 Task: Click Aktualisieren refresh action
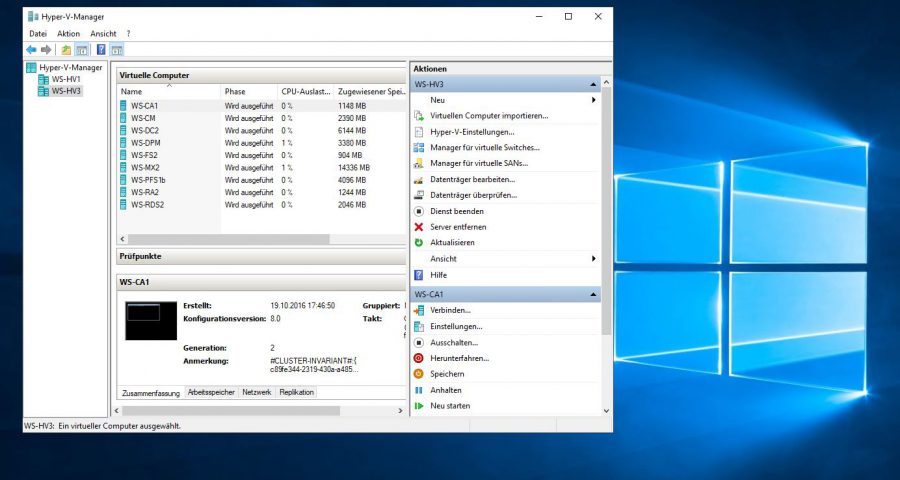click(x=452, y=243)
